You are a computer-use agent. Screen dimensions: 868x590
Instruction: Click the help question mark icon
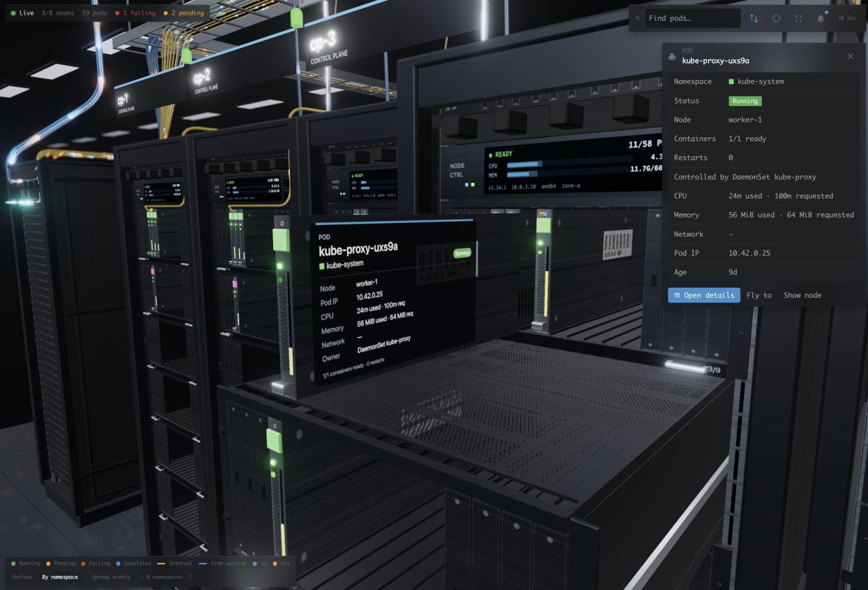(x=190, y=577)
